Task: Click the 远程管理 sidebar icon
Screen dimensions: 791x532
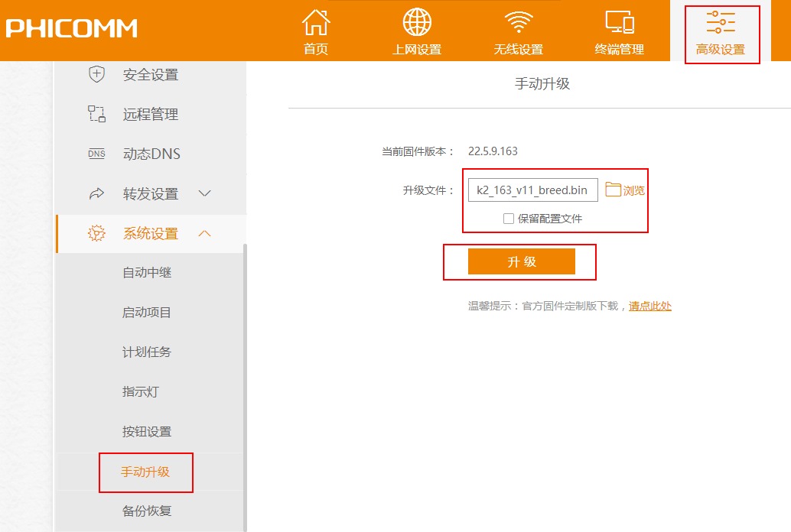Action: pyautogui.click(x=96, y=115)
